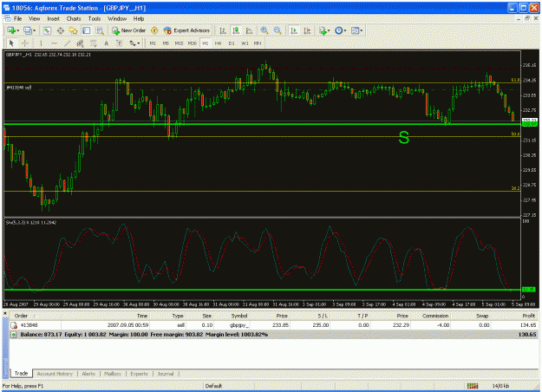Open the Tools menu
This screenshot has width=542, height=392.
point(95,19)
